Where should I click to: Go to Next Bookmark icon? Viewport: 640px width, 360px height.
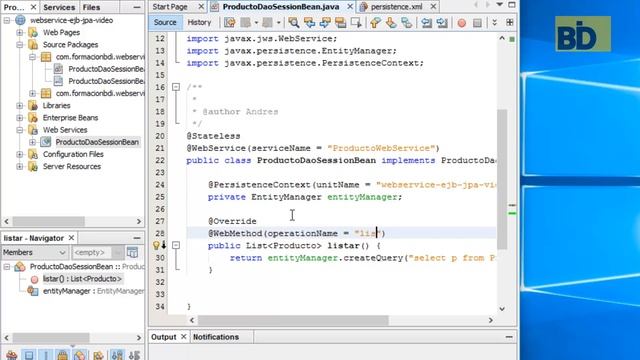click(391, 22)
